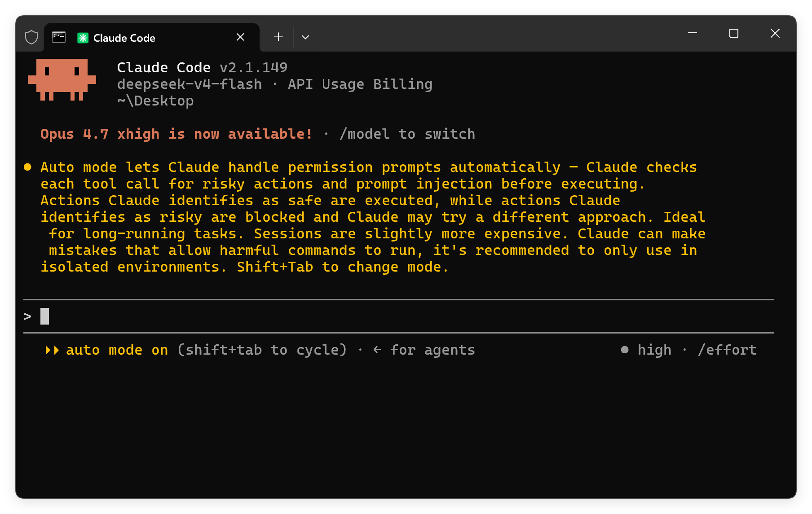Click the left arrow for agents icon
The image size is (812, 514).
pos(377,350)
